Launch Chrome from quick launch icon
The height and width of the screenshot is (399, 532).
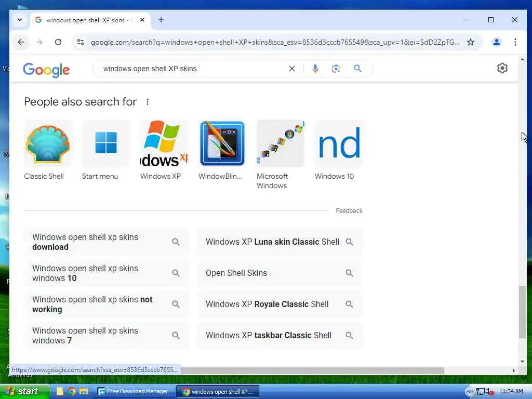[x=72, y=392]
